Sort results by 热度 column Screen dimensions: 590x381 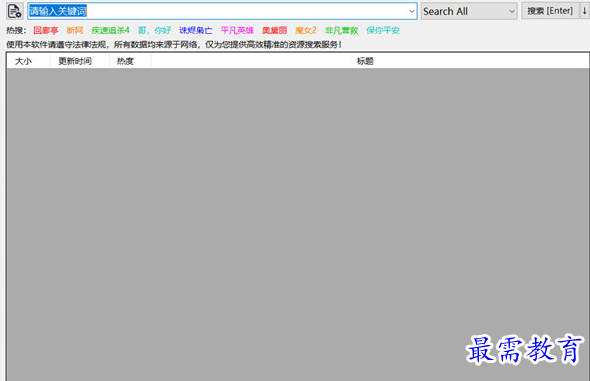pos(130,61)
